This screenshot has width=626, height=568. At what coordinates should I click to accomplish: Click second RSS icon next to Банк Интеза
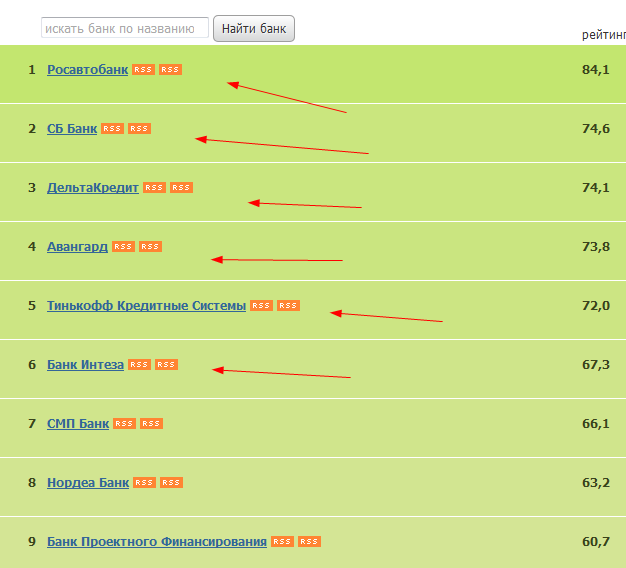click(x=166, y=364)
